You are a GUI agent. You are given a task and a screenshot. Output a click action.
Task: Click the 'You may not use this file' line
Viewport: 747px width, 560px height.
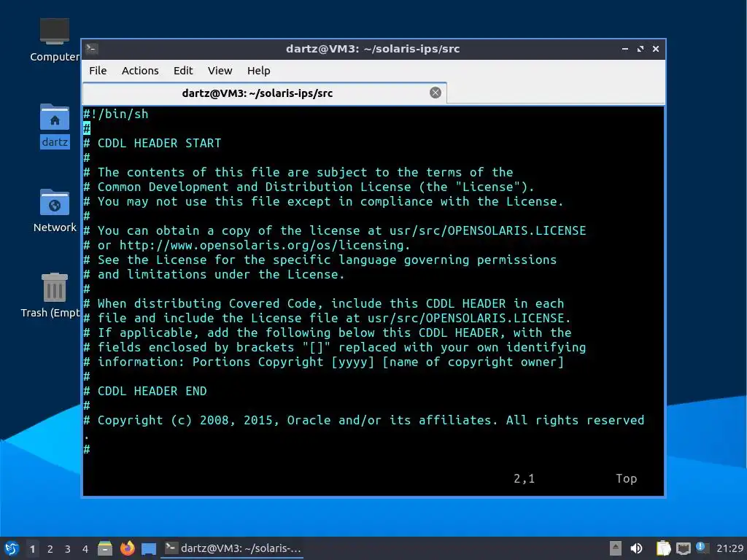[x=323, y=201]
